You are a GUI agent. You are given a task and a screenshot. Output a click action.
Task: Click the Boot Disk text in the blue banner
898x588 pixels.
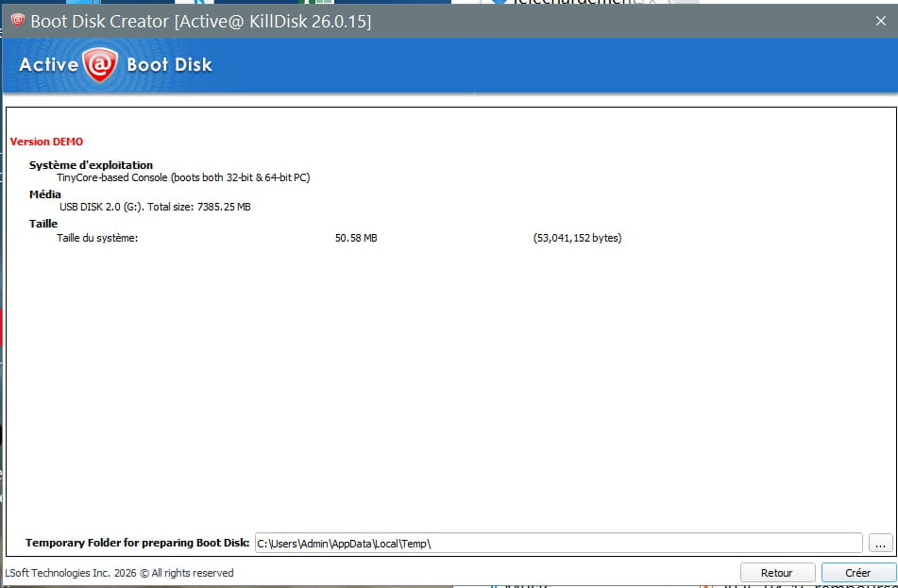pyautogui.click(x=170, y=65)
